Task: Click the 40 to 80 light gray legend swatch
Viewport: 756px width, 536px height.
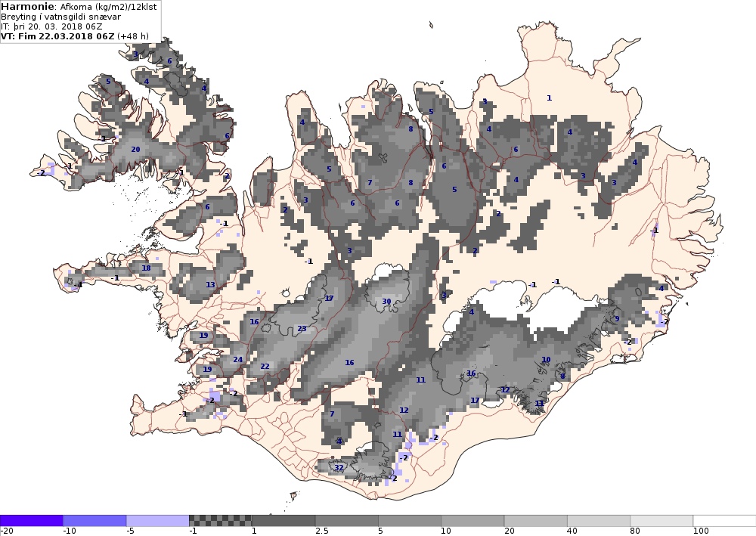Action: click(x=599, y=521)
